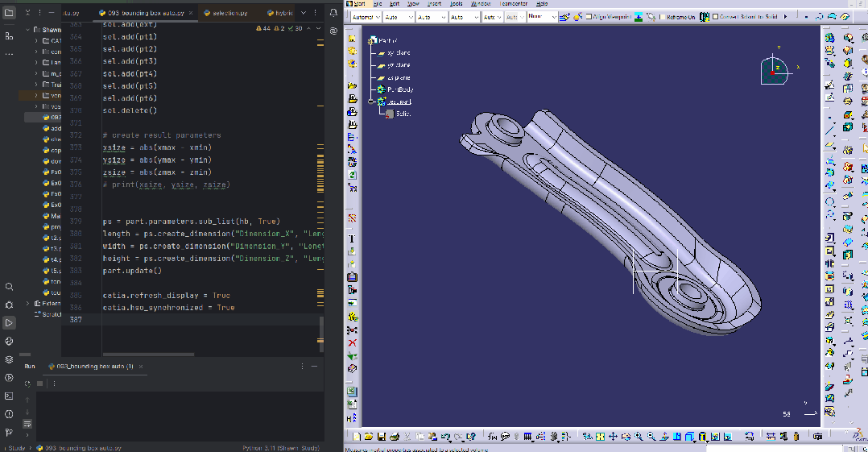Toggle the Convert Selection to Solid checkbox
Viewport: 868px width, 452px height.
tap(713, 17)
